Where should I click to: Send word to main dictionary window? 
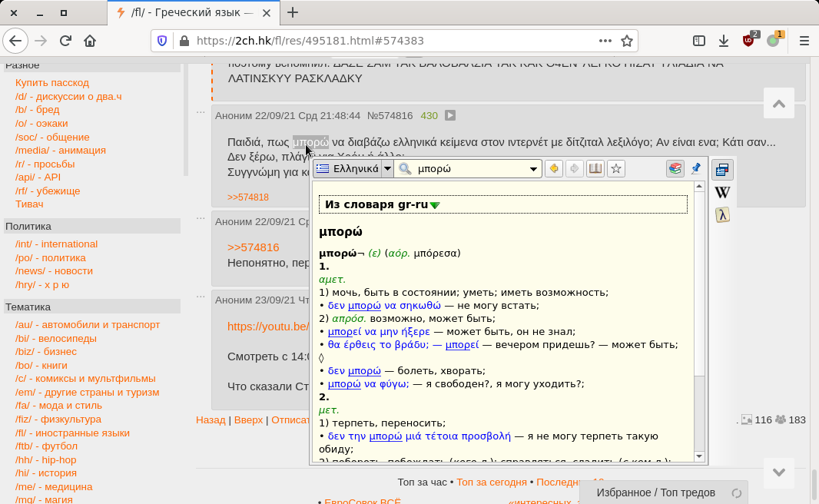[x=595, y=169]
